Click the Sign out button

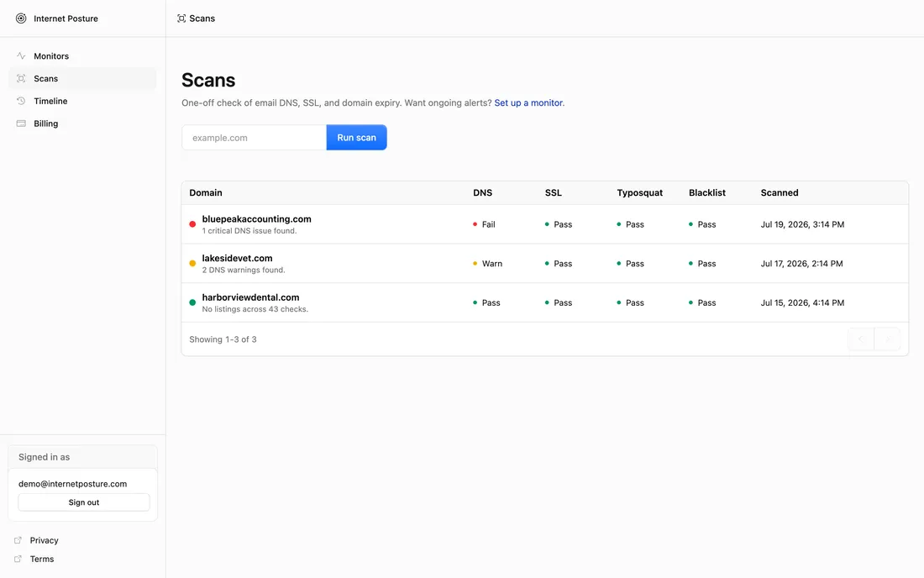tap(84, 502)
